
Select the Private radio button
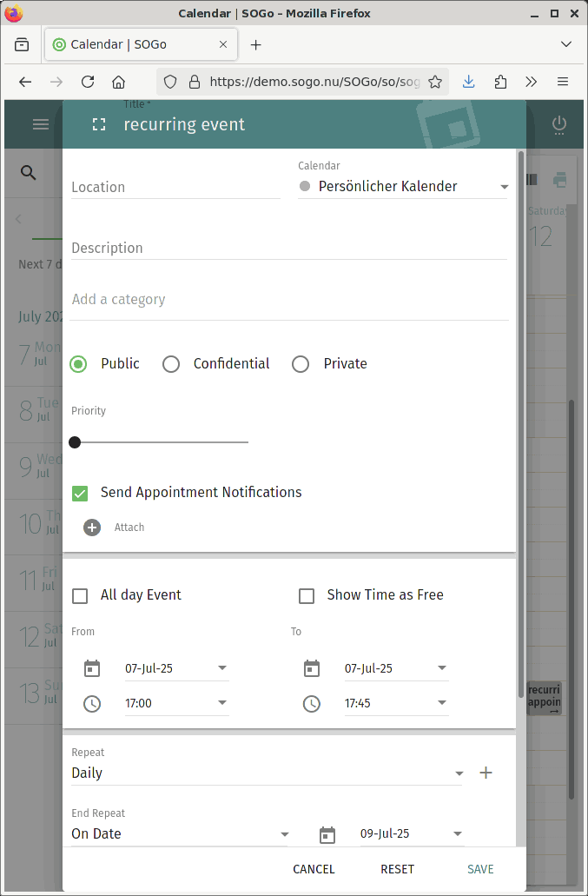[x=301, y=364]
